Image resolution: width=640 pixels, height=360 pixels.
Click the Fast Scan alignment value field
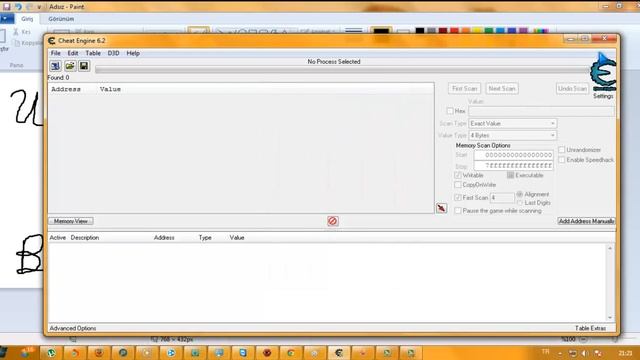(502, 198)
